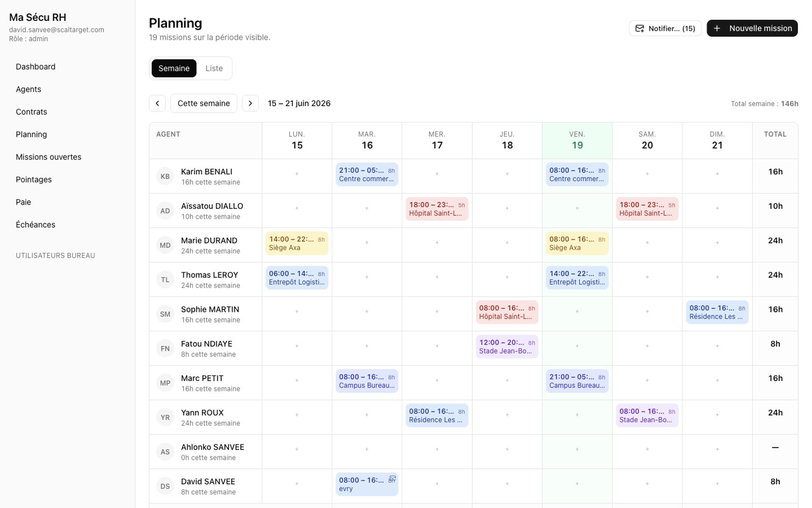Add mission for David SANVEE on Sunday 21
The height and width of the screenshot is (508, 812).
coord(717,484)
